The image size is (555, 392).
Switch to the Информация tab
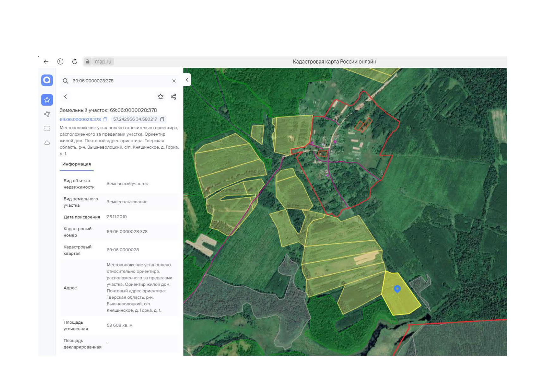(77, 164)
